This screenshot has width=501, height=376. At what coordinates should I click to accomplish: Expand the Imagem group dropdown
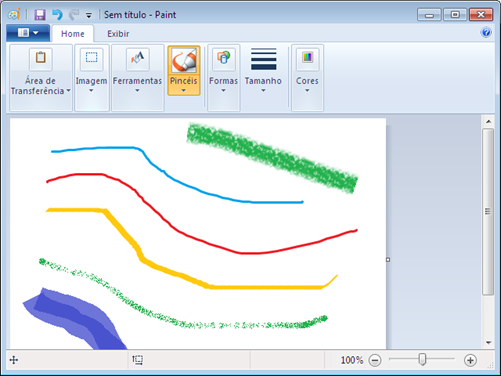pos(91,90)
